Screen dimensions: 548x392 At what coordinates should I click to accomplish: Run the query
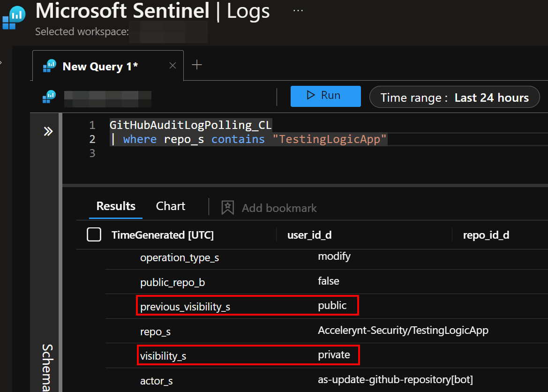pyautogui.click(x=325, y=96)
